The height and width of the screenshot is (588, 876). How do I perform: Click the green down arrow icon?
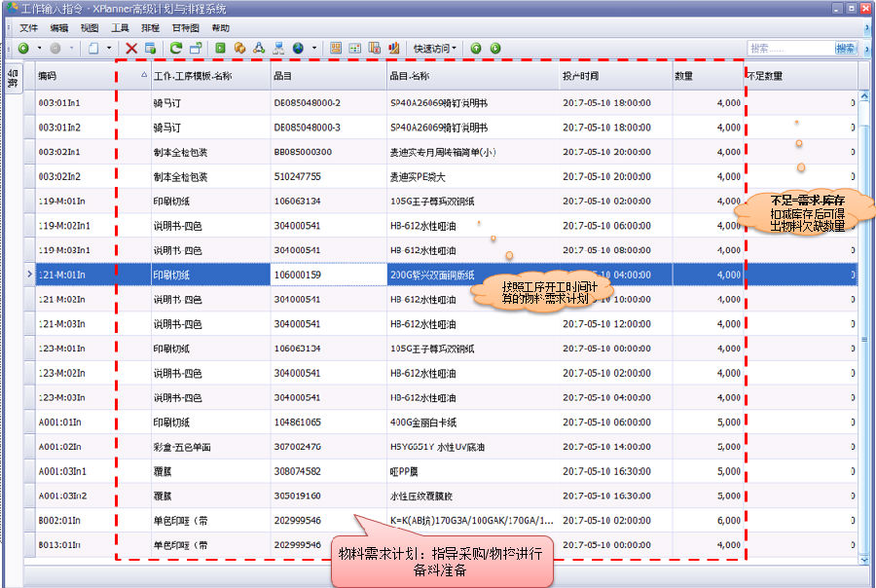(x=495, y=48)
